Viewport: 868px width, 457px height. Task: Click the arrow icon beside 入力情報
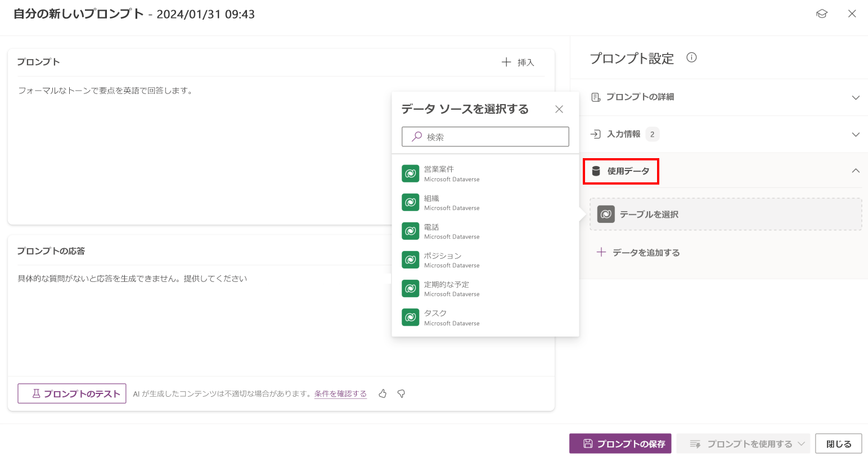click(596, 134)
